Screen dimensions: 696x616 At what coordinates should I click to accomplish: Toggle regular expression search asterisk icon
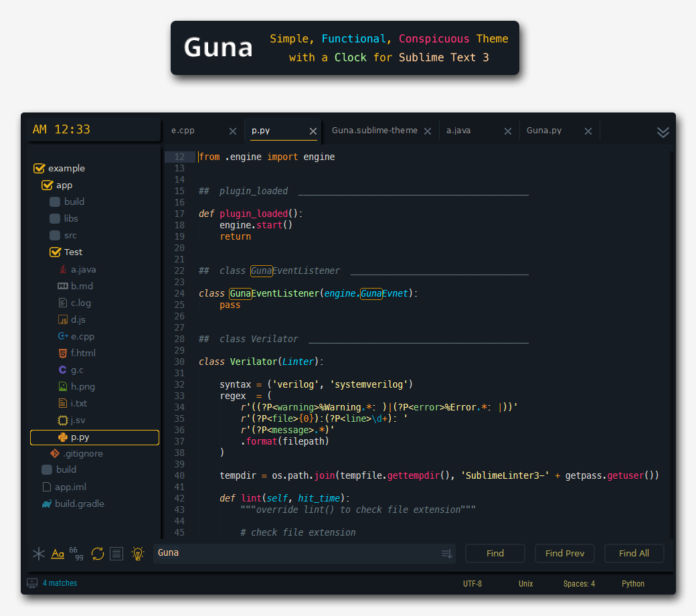pyautogui.click(x=39, y=553)
